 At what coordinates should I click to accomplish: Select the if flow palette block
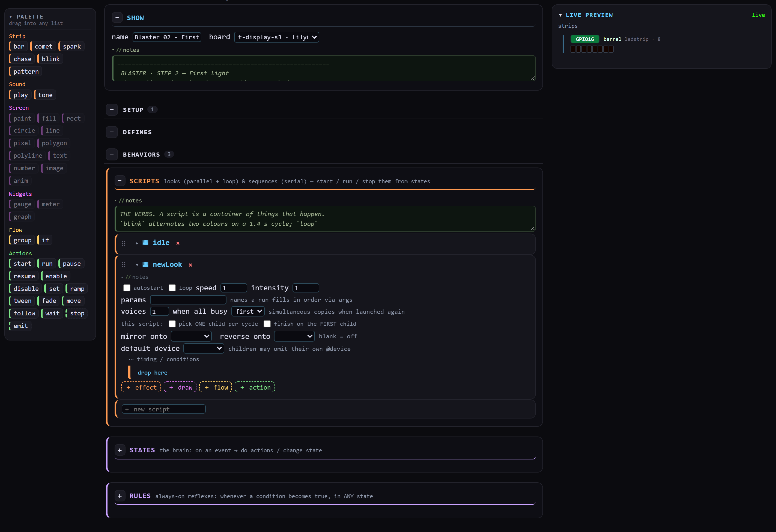point(44,240)
